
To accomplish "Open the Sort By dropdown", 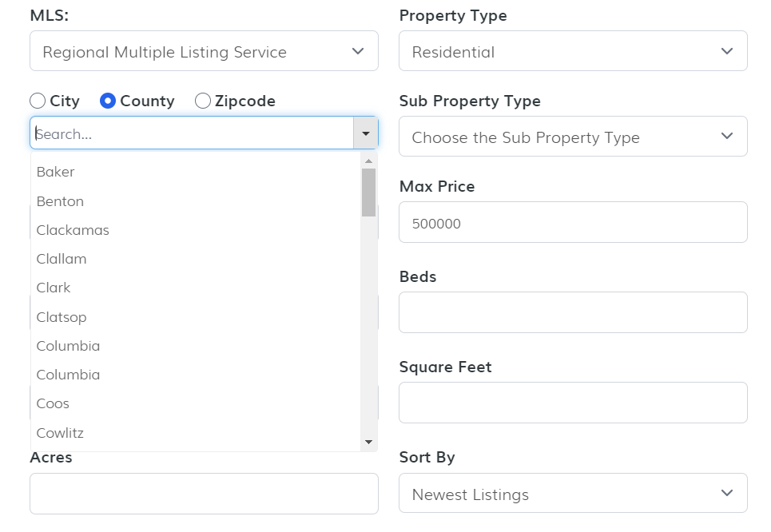I will (573, 494).
